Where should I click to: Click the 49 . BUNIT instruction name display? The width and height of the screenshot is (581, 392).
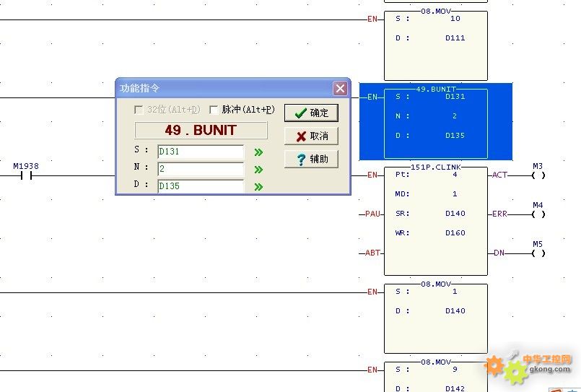pyautogui.click(x=201, y=130)
